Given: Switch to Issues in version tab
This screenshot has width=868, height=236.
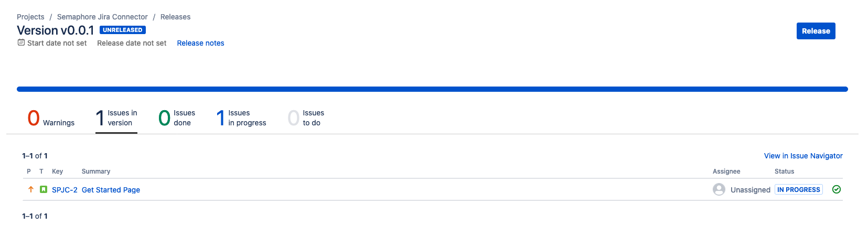Looking at the screenshot, I should (116, 118).
